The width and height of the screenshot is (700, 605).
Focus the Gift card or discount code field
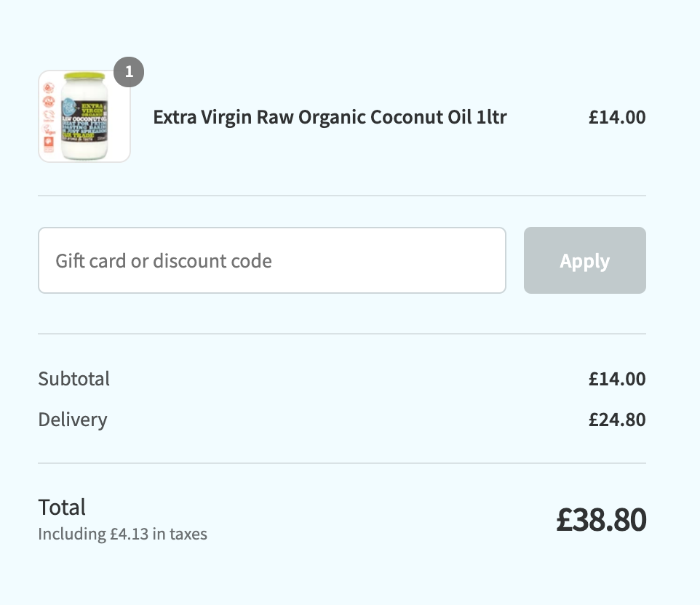272,260
